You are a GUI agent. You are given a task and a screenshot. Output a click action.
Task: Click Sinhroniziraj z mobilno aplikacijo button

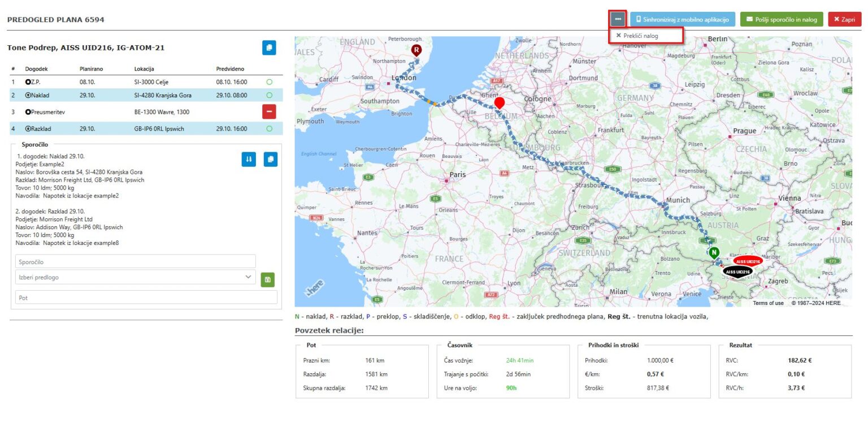coord(683,19)
